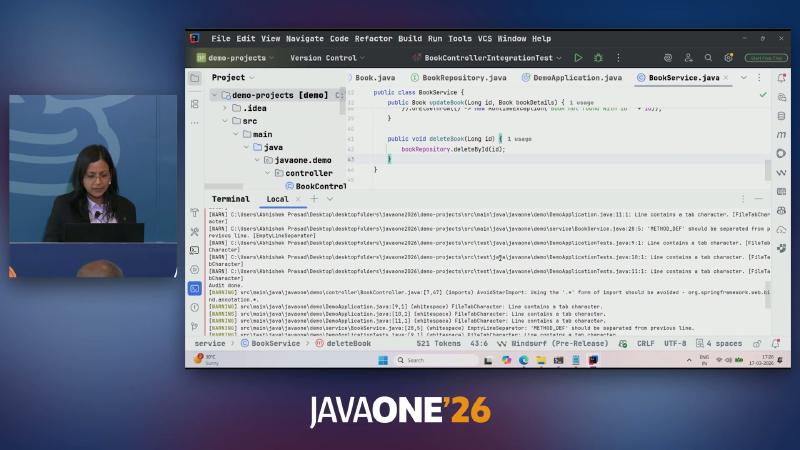Collapse the java folder chevron
This screenshot has height=450, width=800.
[246, 147]
